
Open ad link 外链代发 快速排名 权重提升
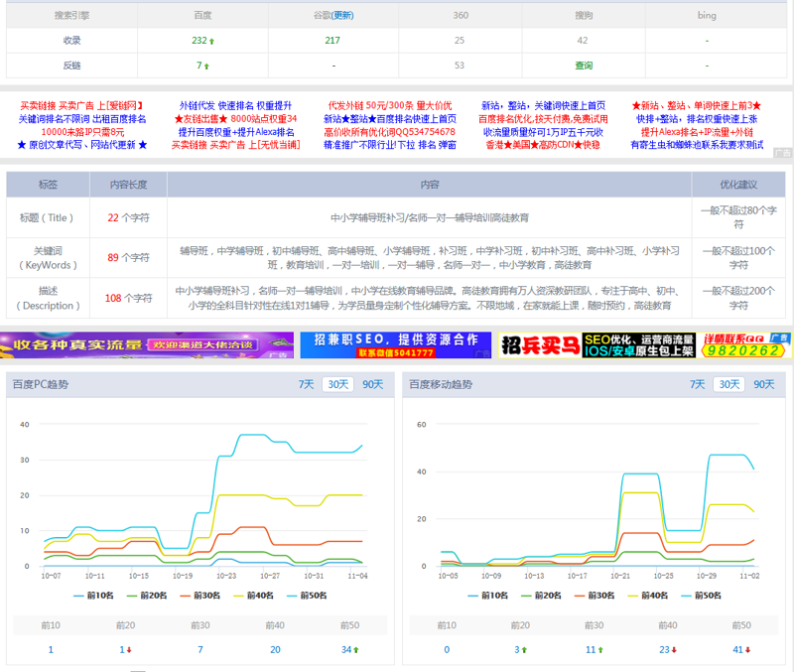235,106
